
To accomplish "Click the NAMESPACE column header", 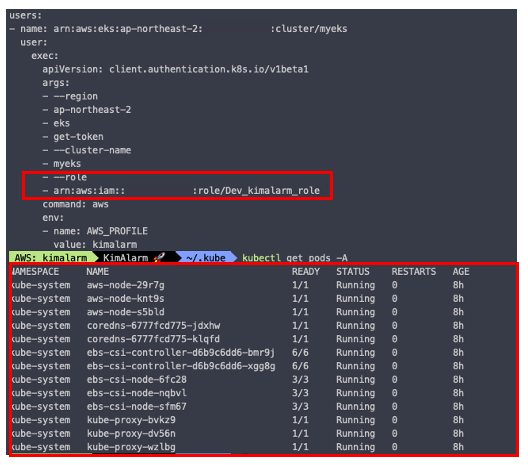I will pyautogui.click(x=35, y=271).
